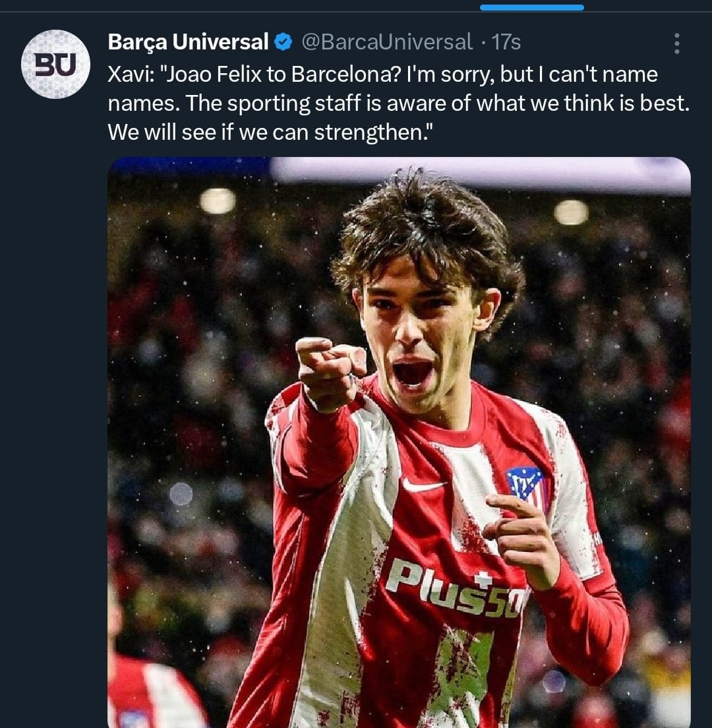Click the Atletico crest on the jersey
This screenshot has width=712, height=728.
526,486
